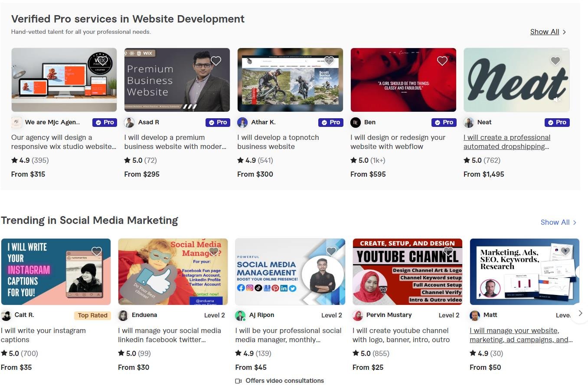Click the Top Rated badge for Cait R.

92,315
